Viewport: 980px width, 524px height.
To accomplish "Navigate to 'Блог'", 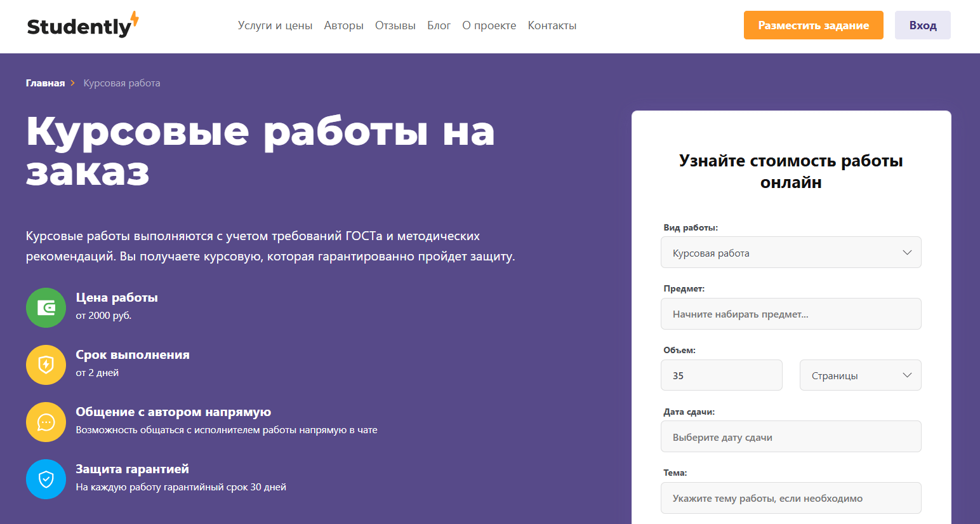I will (x=439, y=25).
